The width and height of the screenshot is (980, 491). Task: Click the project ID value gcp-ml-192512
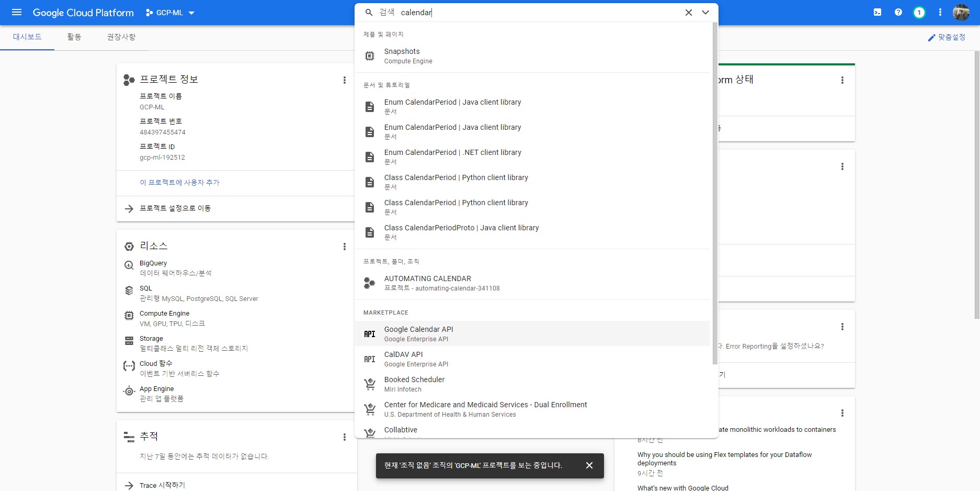(162, 158)
